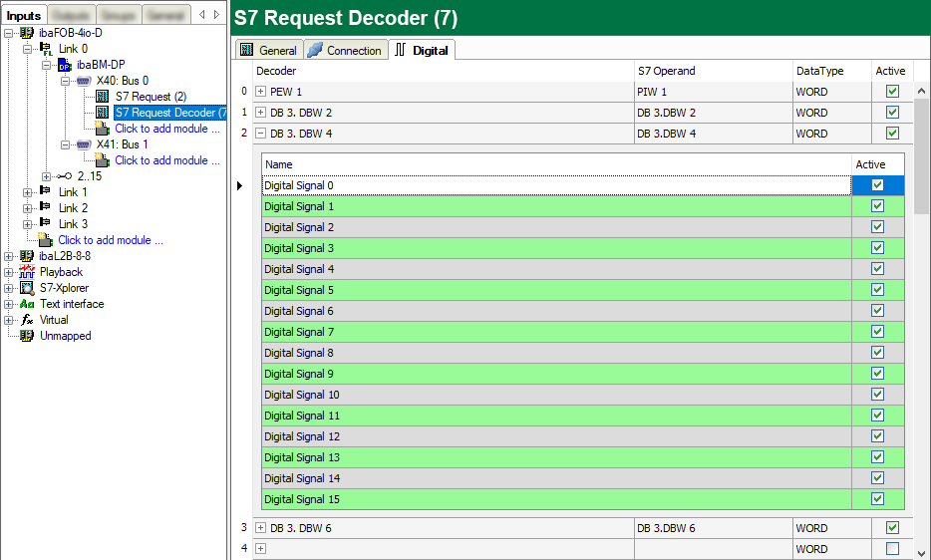Click the X41: Bus 1 connector icon
Viewport: 931px width, 560px height.
pos(84,144)
